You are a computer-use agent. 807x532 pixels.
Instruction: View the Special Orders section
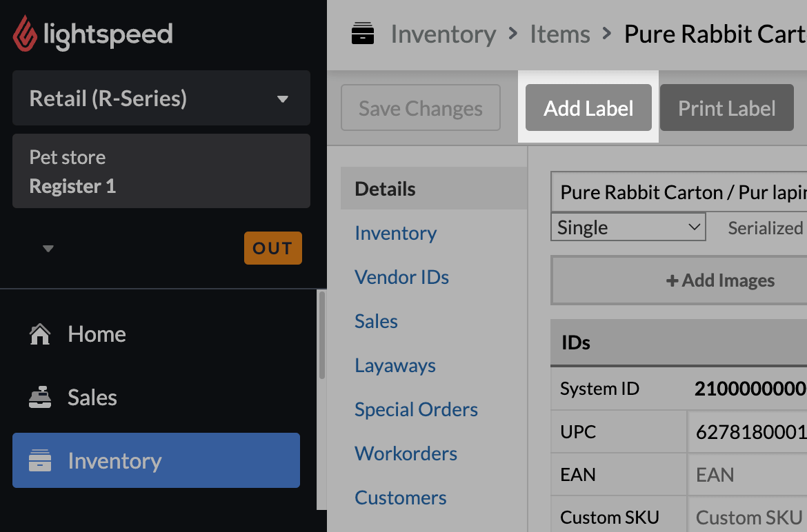click(416, 409)
